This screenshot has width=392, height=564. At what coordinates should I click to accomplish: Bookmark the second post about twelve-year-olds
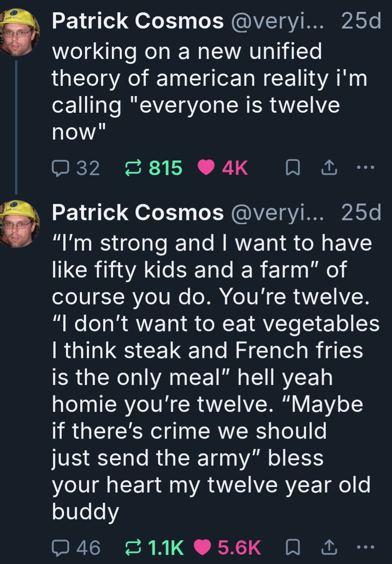pyautogui.click(x=293, y=548)
